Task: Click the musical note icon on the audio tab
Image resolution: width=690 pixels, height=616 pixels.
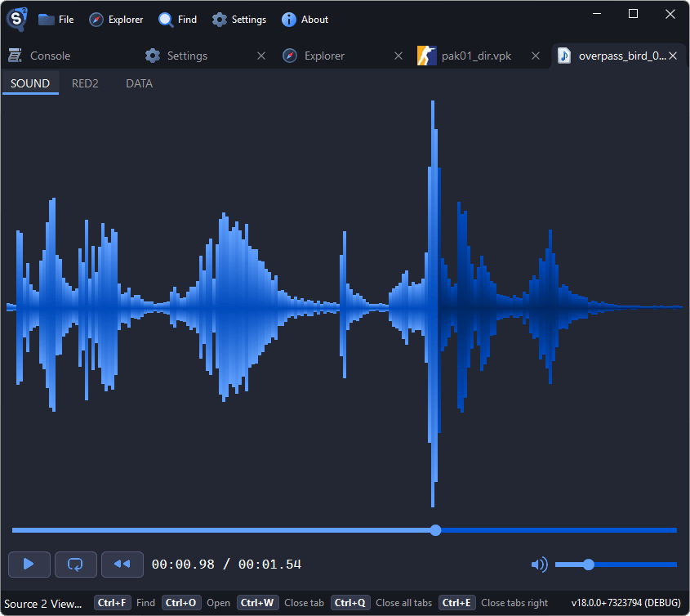Action: tap(564, 56)
